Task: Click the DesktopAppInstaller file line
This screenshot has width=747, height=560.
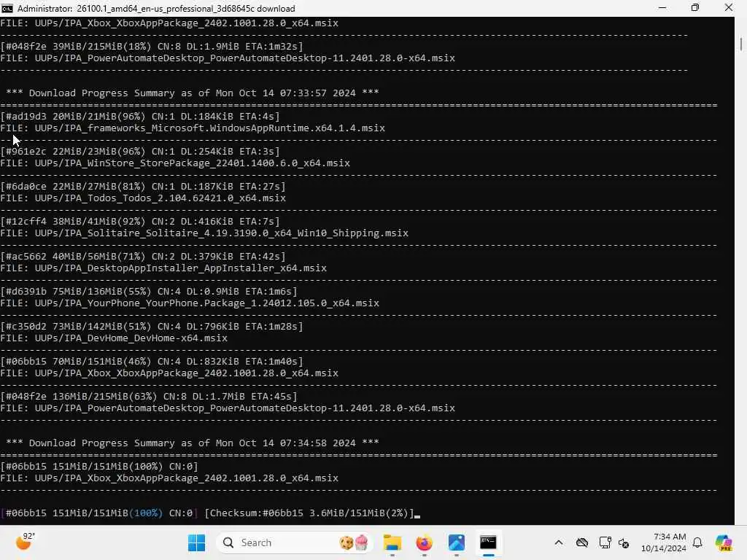Action: coord(163,268)
